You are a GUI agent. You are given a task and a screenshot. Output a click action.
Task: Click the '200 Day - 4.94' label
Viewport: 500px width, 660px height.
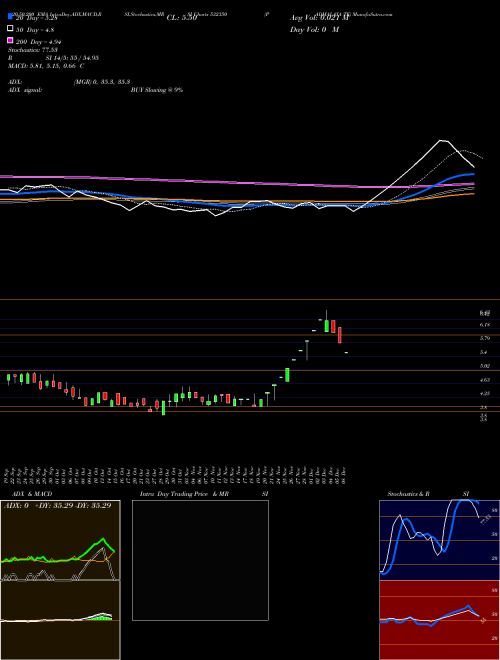tap(38, 41)
